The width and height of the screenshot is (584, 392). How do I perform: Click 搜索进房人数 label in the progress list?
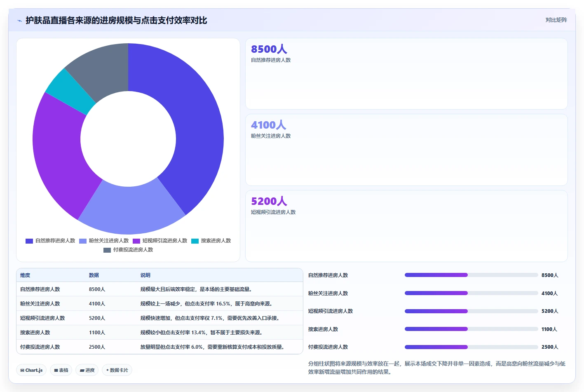click(323, 329)
